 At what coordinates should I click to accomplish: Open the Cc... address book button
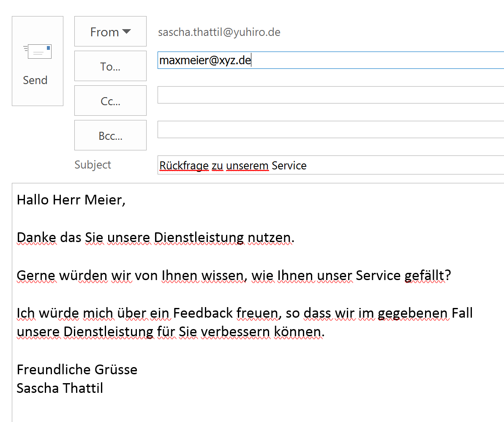coord(110,101)
